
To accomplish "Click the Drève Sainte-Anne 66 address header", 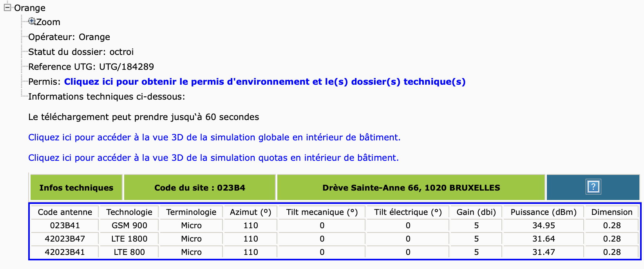I will [x=411, y=187].
